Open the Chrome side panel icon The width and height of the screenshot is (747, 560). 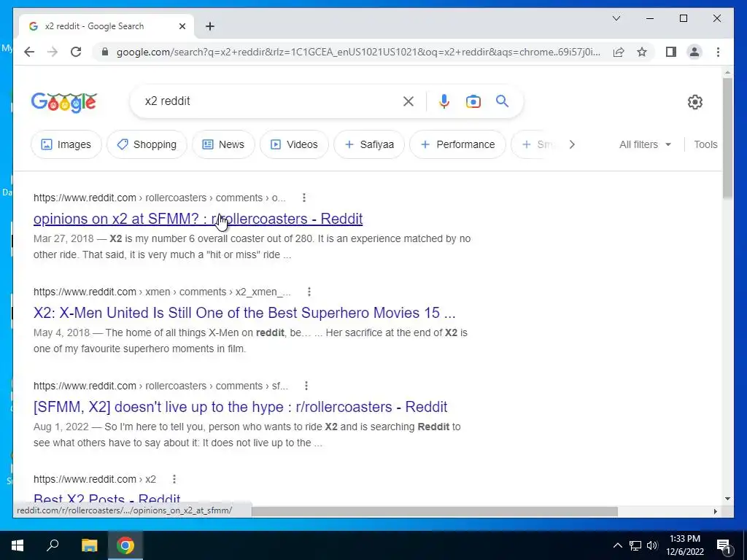(671, 52)
